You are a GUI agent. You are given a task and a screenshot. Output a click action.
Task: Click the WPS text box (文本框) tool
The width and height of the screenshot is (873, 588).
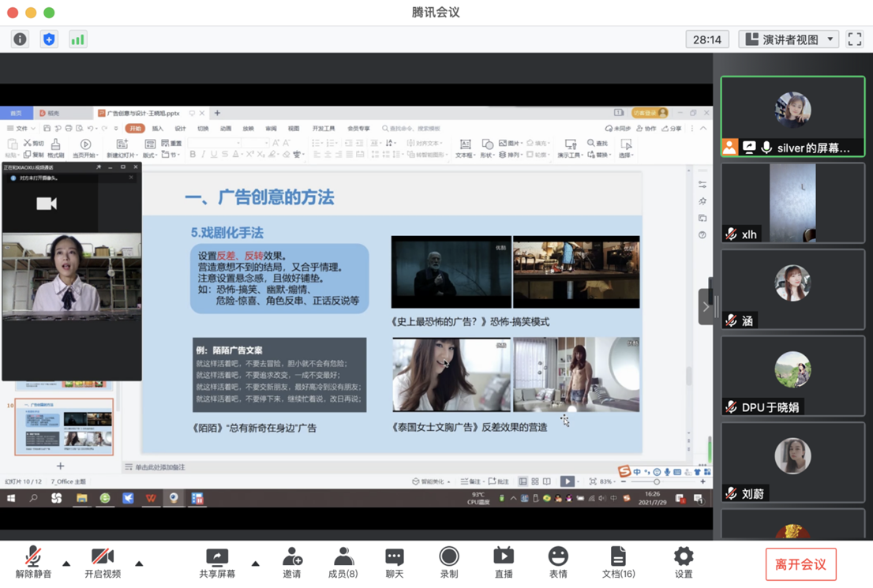click(464, 148)
